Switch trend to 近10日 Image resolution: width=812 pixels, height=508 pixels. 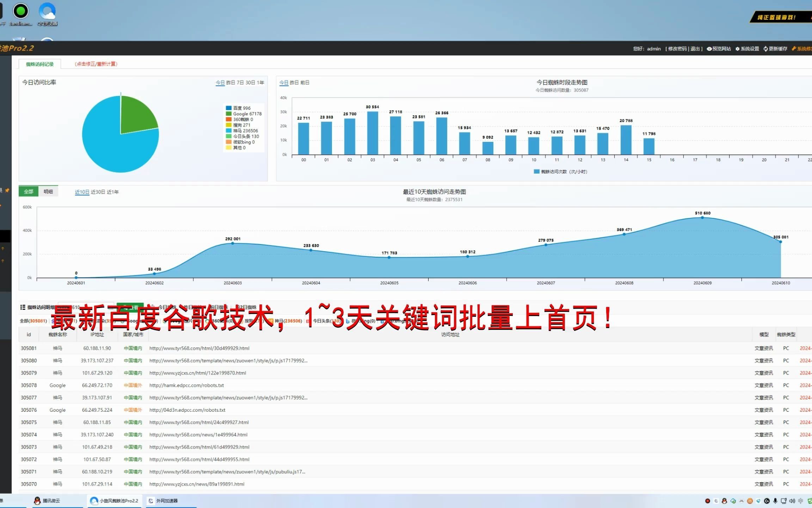82,192
